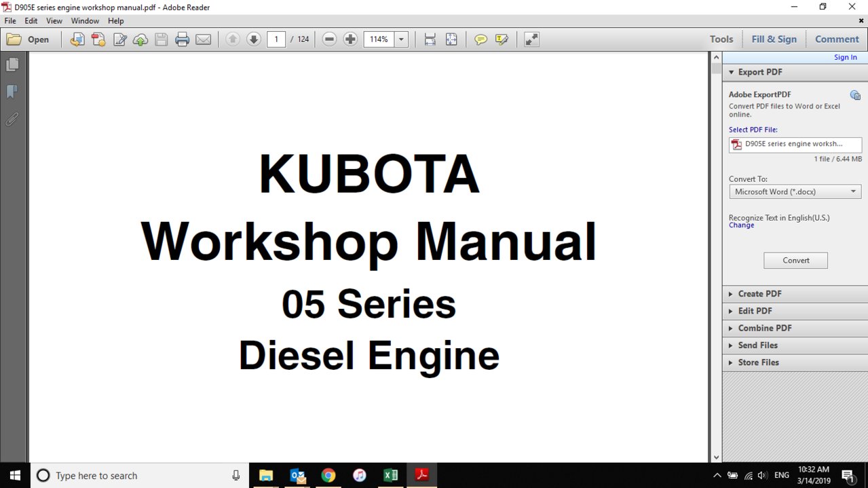868x488 pixels.
Task: Click the zoom percentage field showing 114%
Action: point(379,39)
